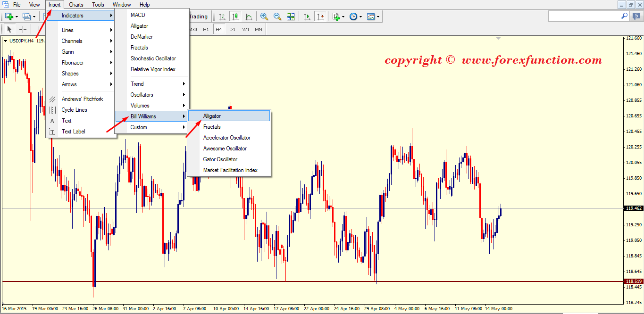644x314 pixels.
Task: Close the open Insert menu
Action: [x=54, y=5]
